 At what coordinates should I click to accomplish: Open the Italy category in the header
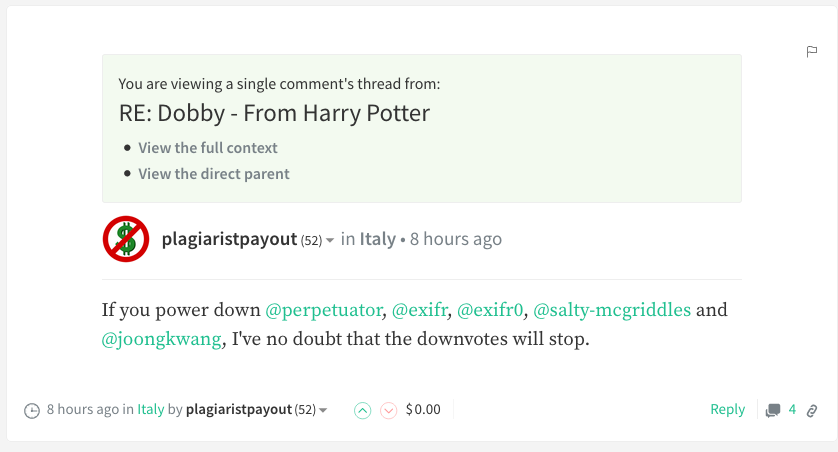[378, 239]
